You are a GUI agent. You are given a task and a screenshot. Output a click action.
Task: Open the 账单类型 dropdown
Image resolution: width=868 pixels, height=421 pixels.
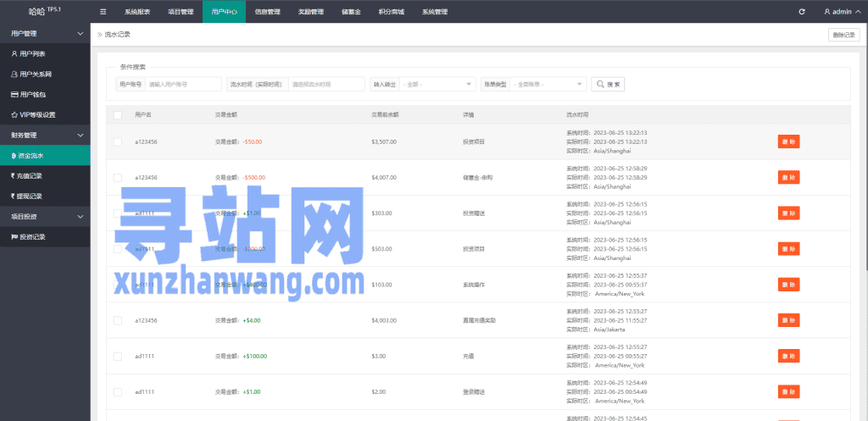click(x=548, y=84)
